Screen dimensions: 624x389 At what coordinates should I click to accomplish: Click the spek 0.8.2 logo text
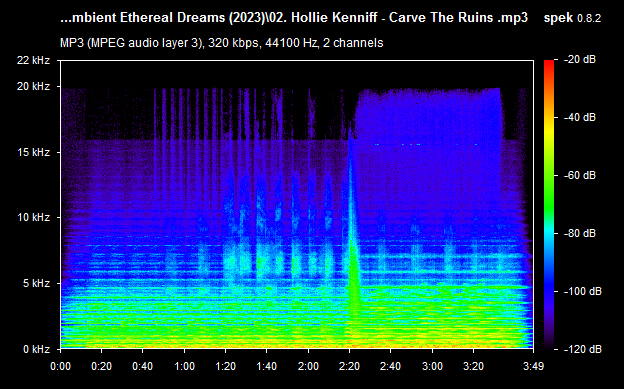(x=572, y=18)
